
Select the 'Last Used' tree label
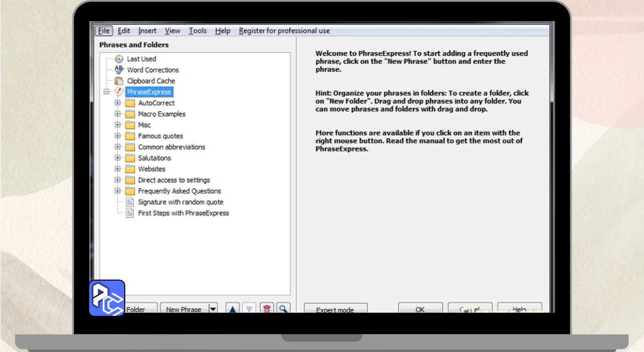[141, 59]
